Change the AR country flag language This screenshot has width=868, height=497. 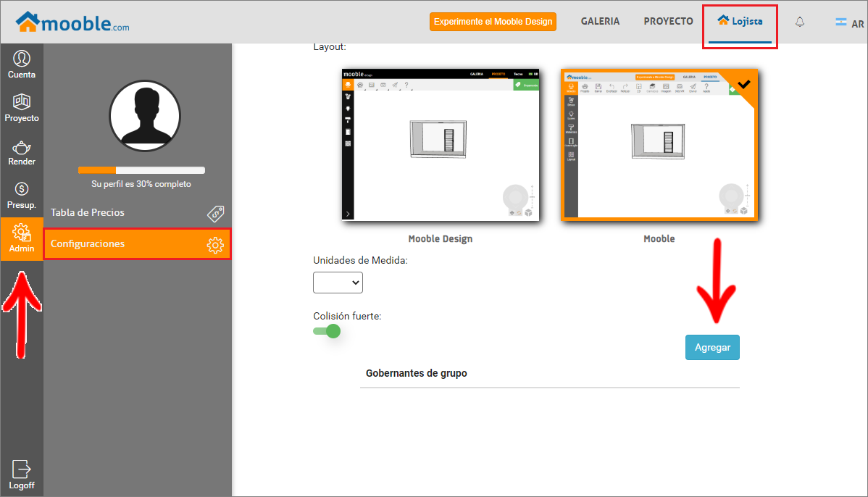click(x=849, y=22)
